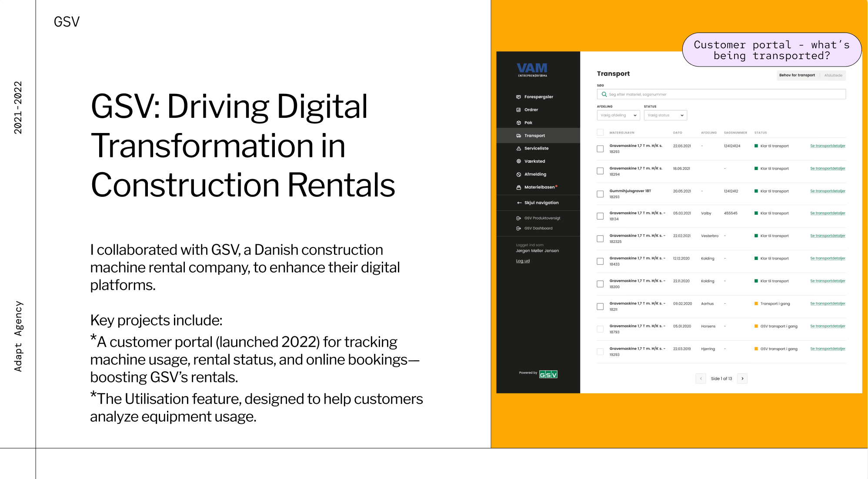Open the Vælg afdeling dropdown
Viewport: 868px width, 479px height.
point(618,115)
